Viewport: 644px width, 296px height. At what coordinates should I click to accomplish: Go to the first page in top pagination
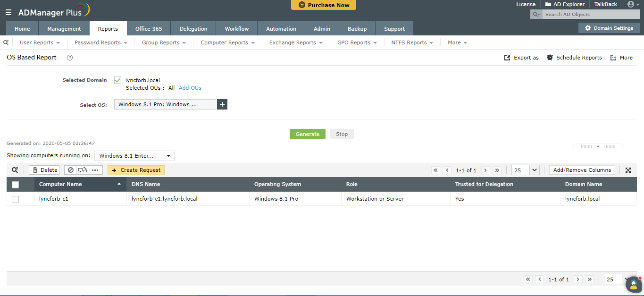[x=435, y=170]
